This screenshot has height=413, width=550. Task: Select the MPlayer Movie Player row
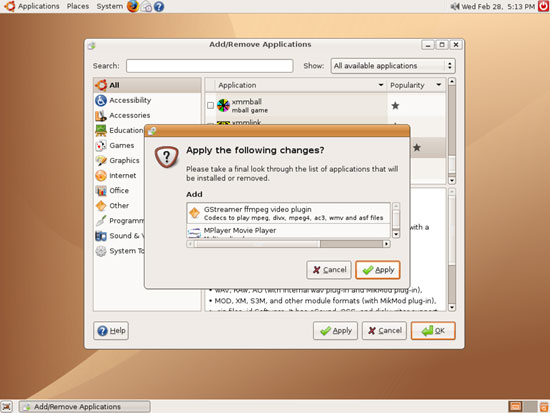click(x=288, y=231)
